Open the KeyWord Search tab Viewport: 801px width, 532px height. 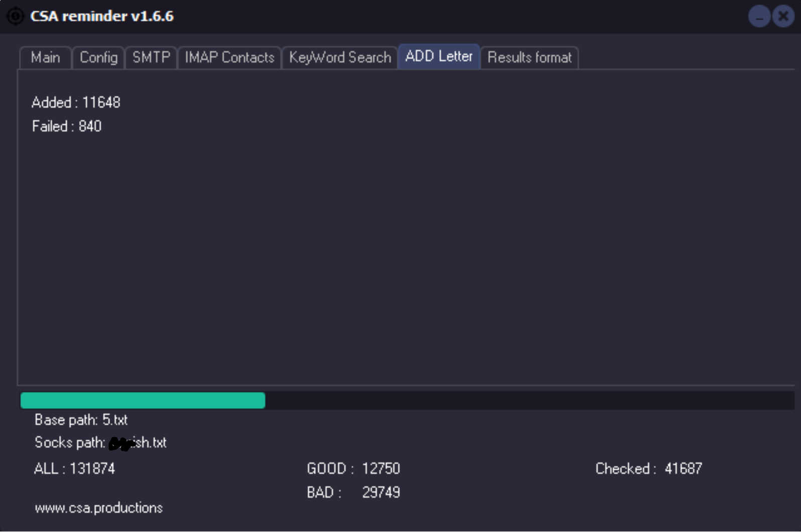point(340,58)
